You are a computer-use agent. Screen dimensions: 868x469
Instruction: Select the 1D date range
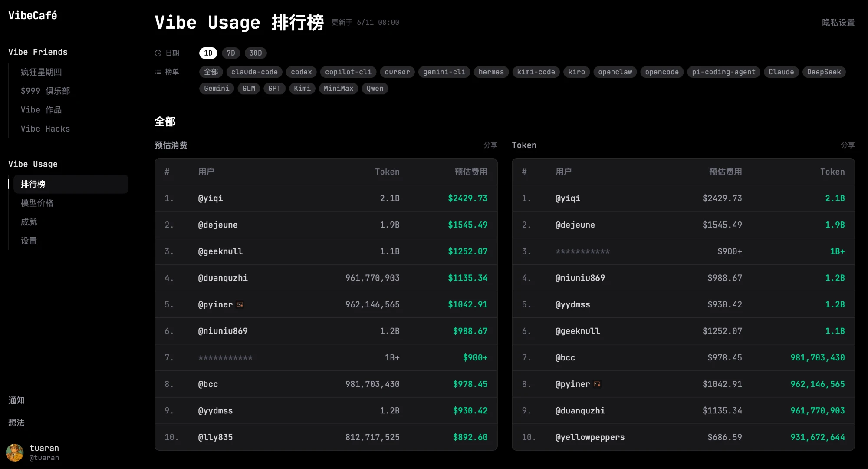(208, 53)
